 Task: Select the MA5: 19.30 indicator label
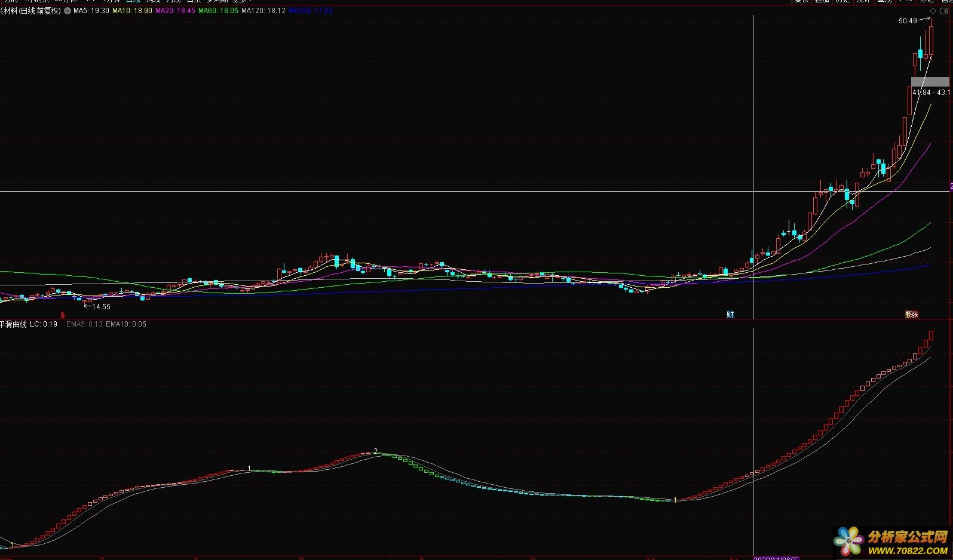[91, 11]
